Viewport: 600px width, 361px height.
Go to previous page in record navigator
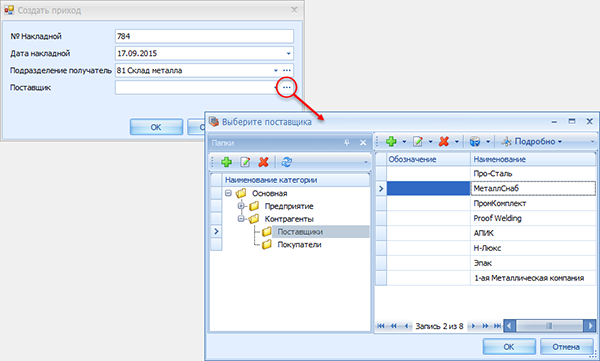coord(393,326)
